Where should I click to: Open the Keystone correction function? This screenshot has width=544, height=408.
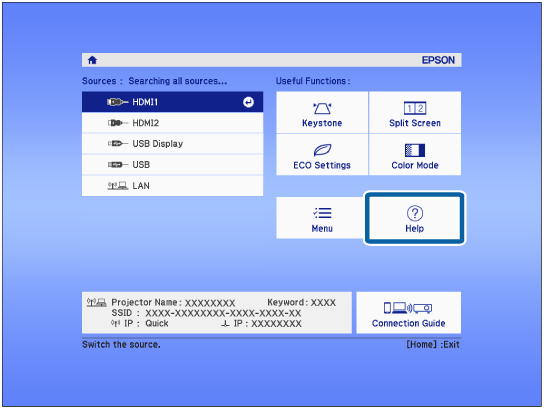coord(322,112)
